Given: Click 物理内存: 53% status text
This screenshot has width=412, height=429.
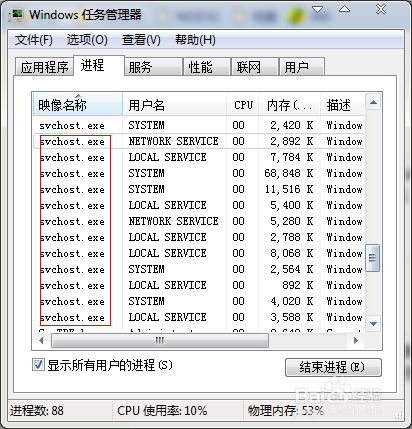Looking at the screenshot, I should [x=286, y=410].
